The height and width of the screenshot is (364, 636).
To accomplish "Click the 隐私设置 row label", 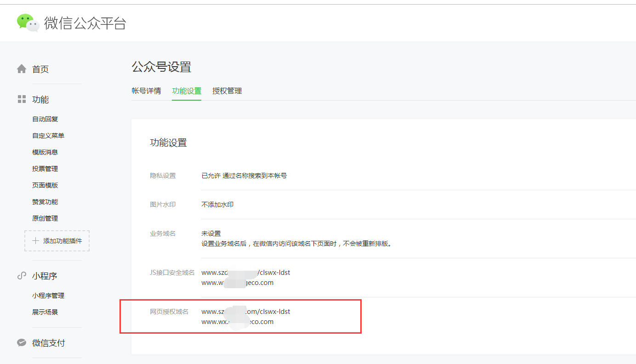I will coord(163,176).
